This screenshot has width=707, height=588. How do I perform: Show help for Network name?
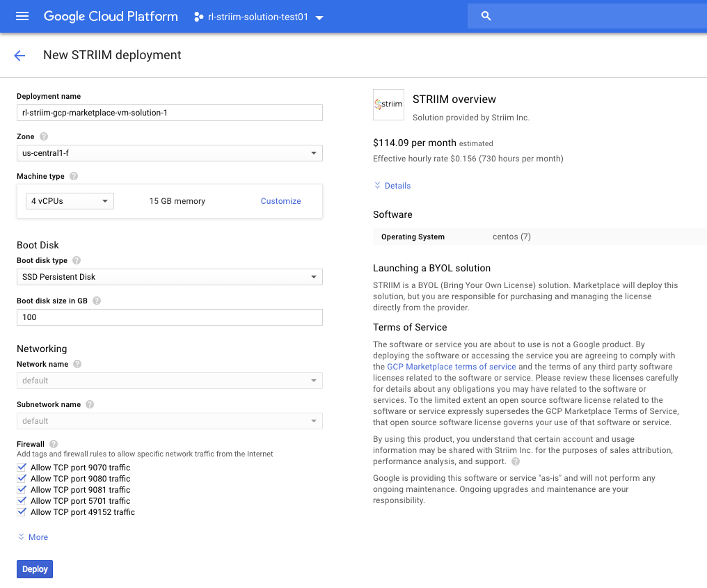(77, 364)
